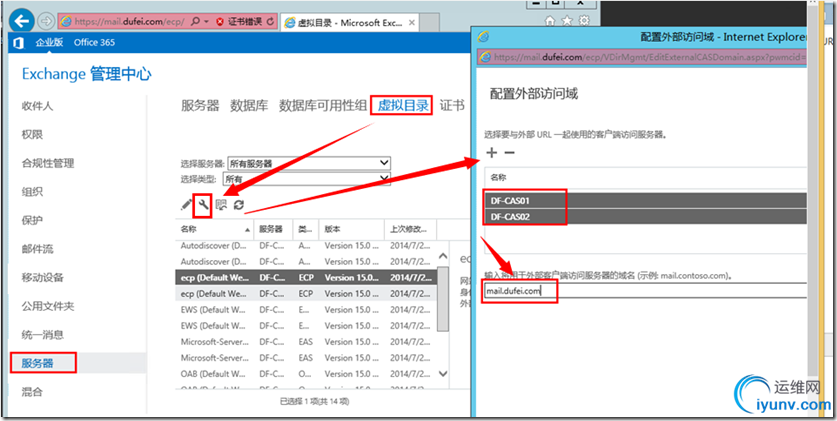Screen dimensions: 837x421
Task: Open the Office 365 header link
Action: 94,43
